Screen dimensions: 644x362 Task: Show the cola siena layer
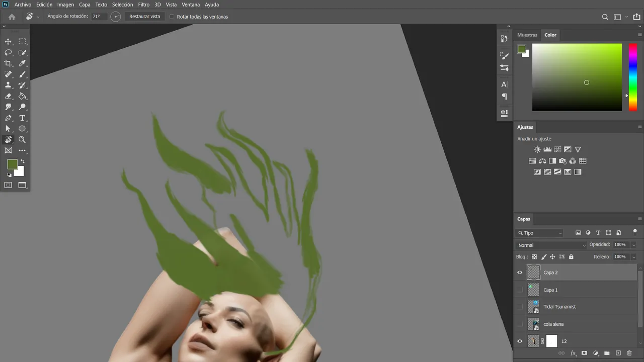[x=520, y=324]
